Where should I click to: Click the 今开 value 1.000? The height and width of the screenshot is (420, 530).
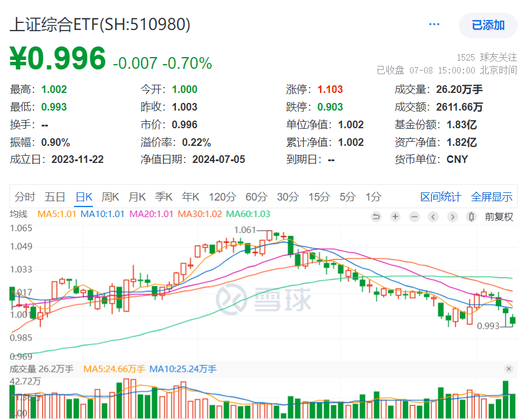tap(185, 89)
